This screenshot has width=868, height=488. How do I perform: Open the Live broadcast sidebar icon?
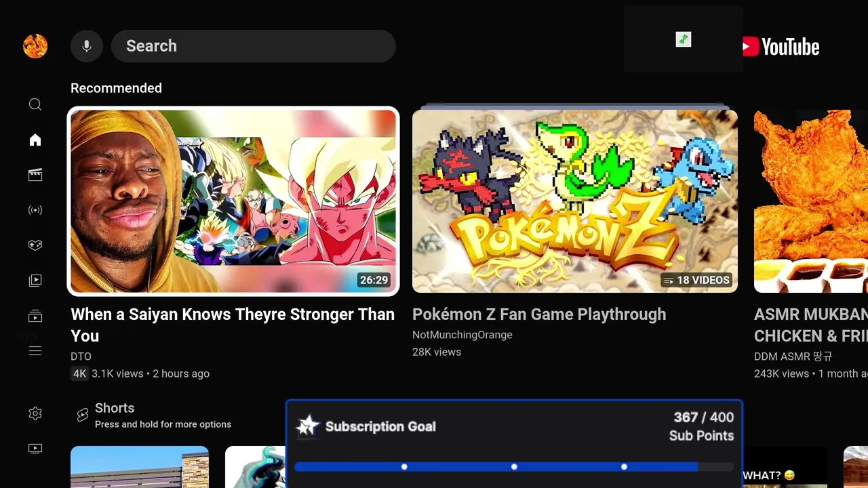tap(35, 210)
